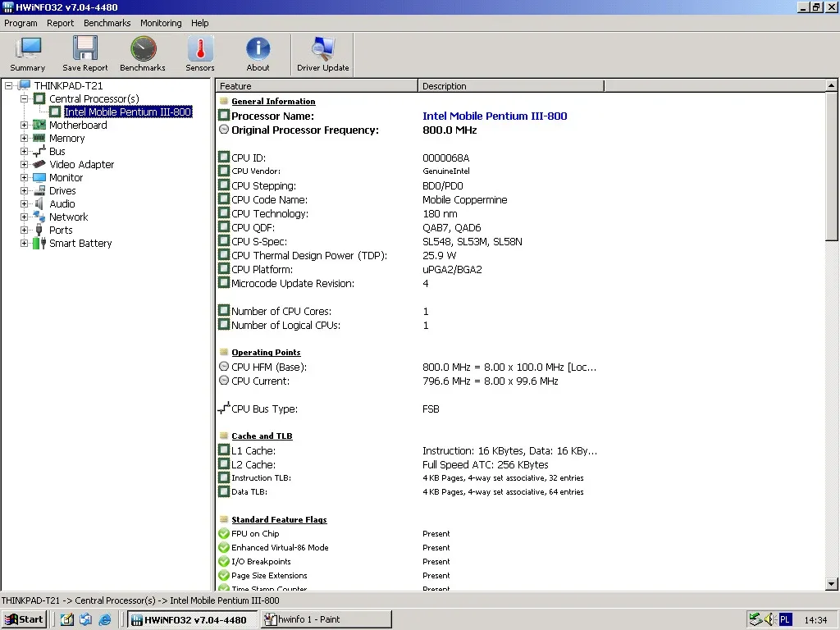
Task: Click the CPU Bus Type icon
Action: point(224,409)
